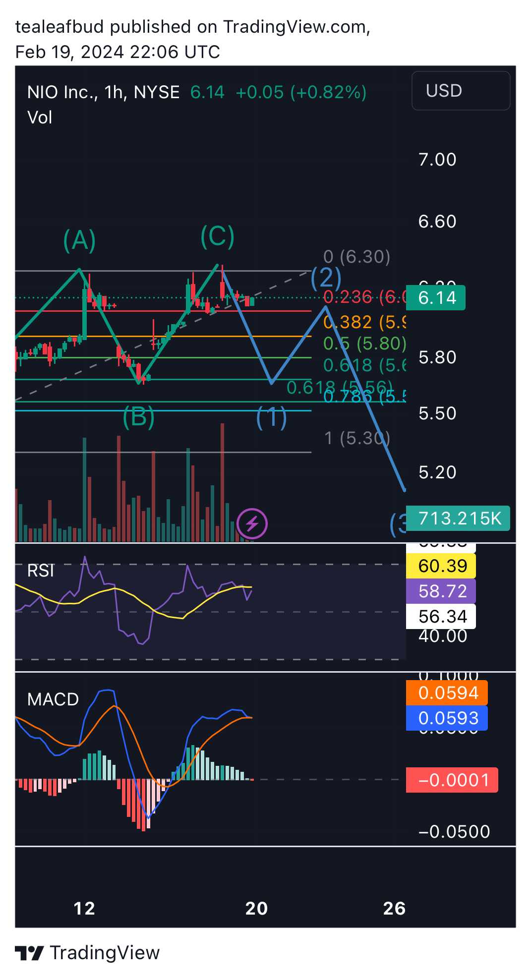Screen dimensions: 531x980
Task: Click the purple lightning bolt icon
Action: coord(252,523)
